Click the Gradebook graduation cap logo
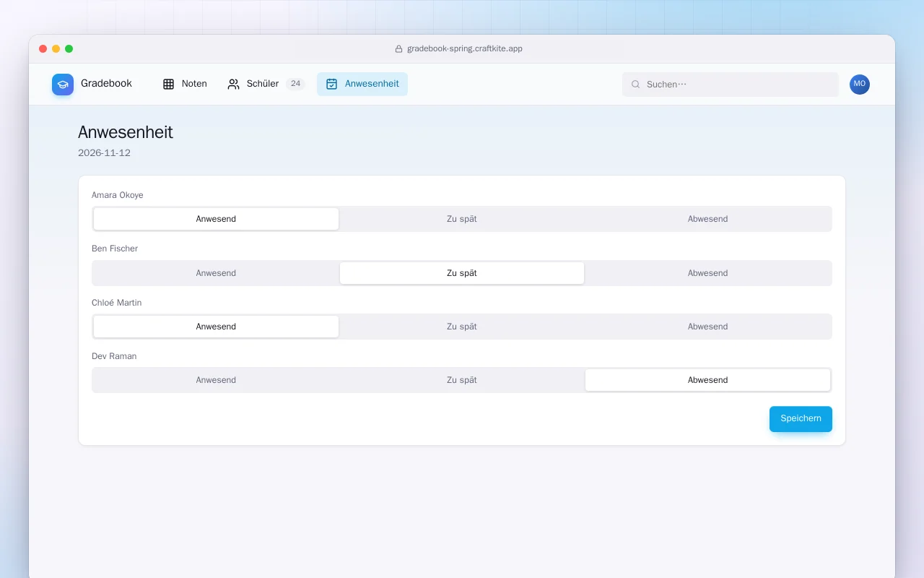 63,85
